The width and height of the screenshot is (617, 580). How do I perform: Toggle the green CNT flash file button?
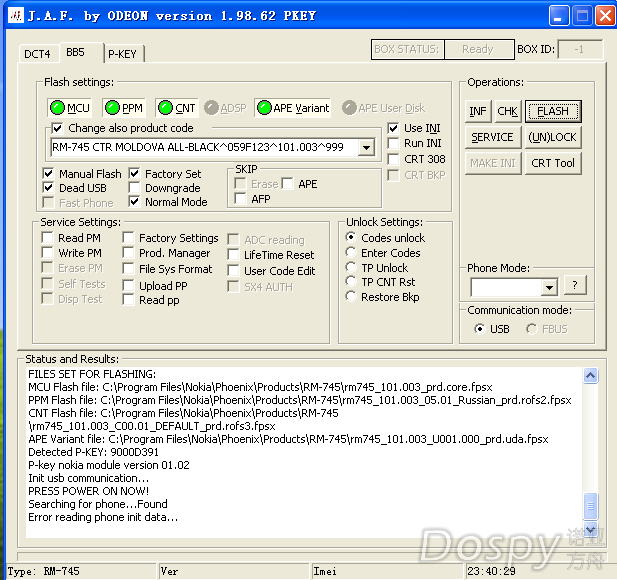pos(176,108)
